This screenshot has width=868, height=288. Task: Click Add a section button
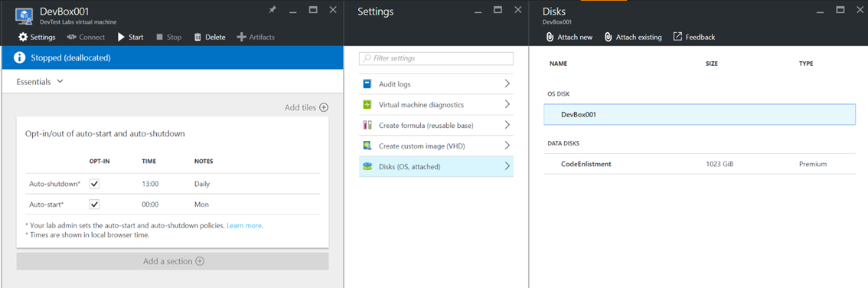pos(173,261)
